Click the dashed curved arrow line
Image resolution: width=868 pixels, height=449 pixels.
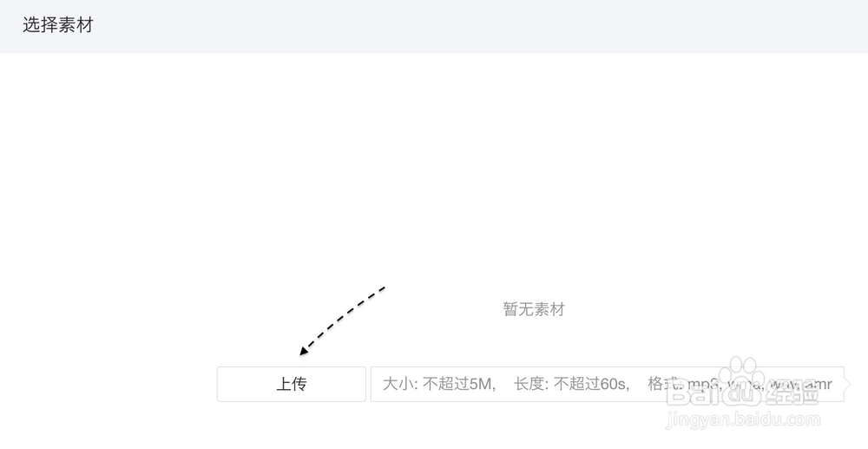[343, 319]
